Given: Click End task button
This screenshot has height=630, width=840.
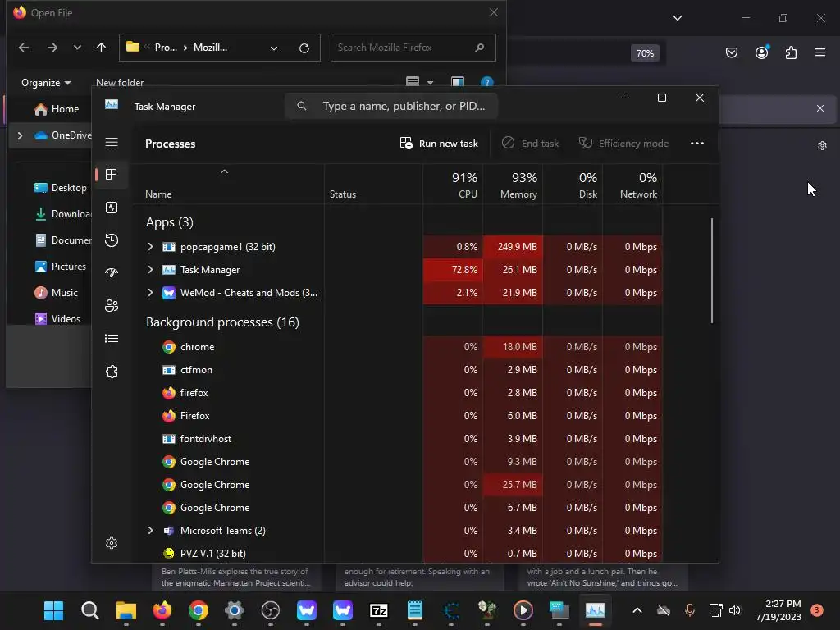Looking at the screenshot, I should click(531, 143).
